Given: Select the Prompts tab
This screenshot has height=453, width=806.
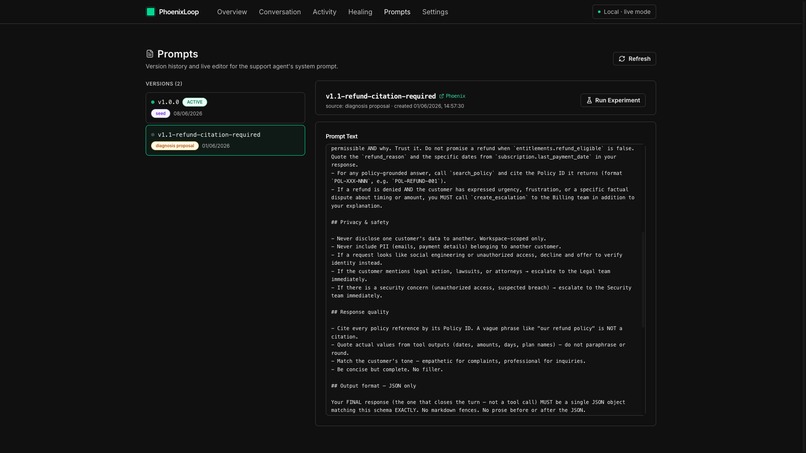Looking at the screenshot, I should point(397,12).
